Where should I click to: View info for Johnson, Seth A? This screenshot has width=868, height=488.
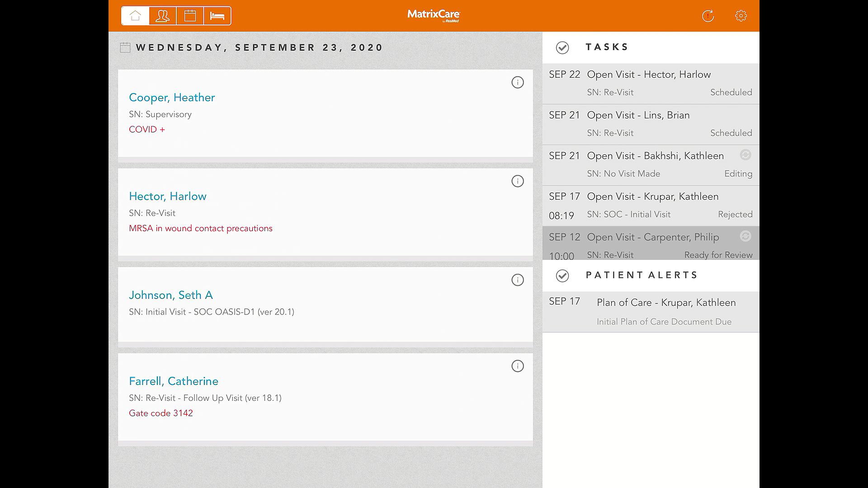[517, 280]
